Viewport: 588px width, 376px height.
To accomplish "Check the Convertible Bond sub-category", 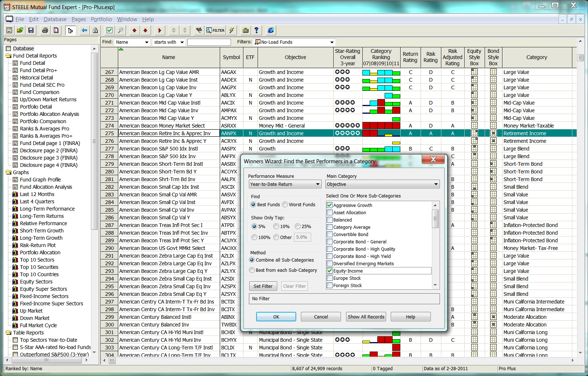I will click(330, 234).
